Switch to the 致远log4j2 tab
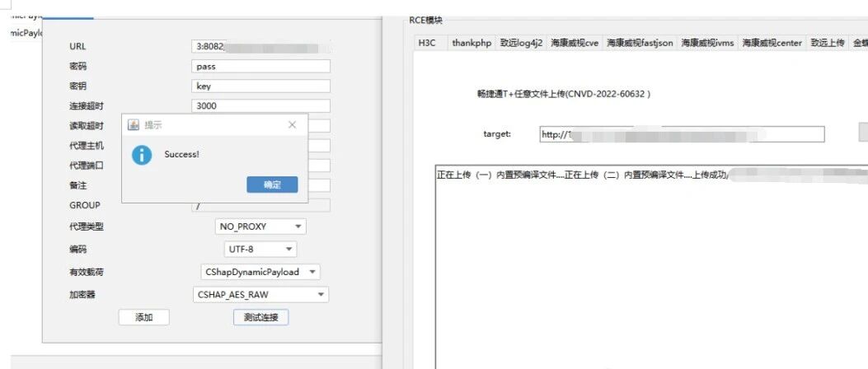The height and width of the screenshot is (369, 868). [522, 43]
